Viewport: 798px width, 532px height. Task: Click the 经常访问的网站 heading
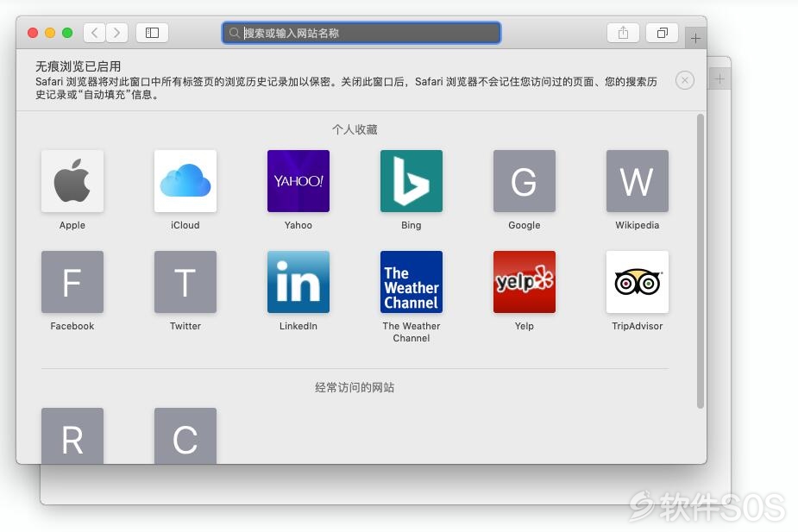(x=355, y=387)
